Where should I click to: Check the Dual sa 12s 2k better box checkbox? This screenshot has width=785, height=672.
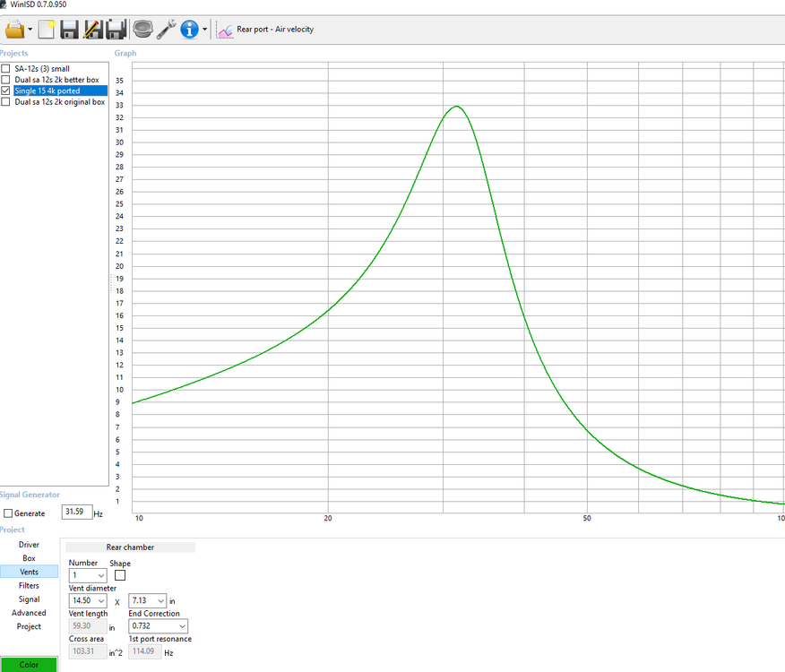(5, 80)
